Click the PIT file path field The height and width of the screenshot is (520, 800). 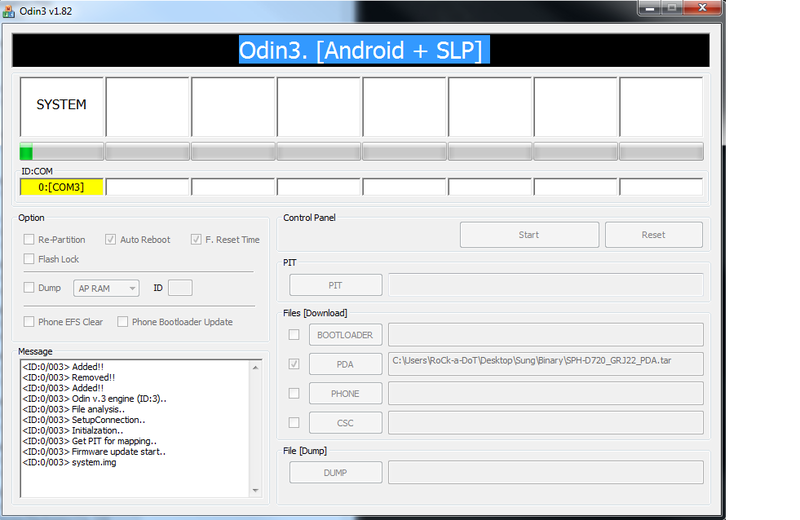tap(546, 285)
